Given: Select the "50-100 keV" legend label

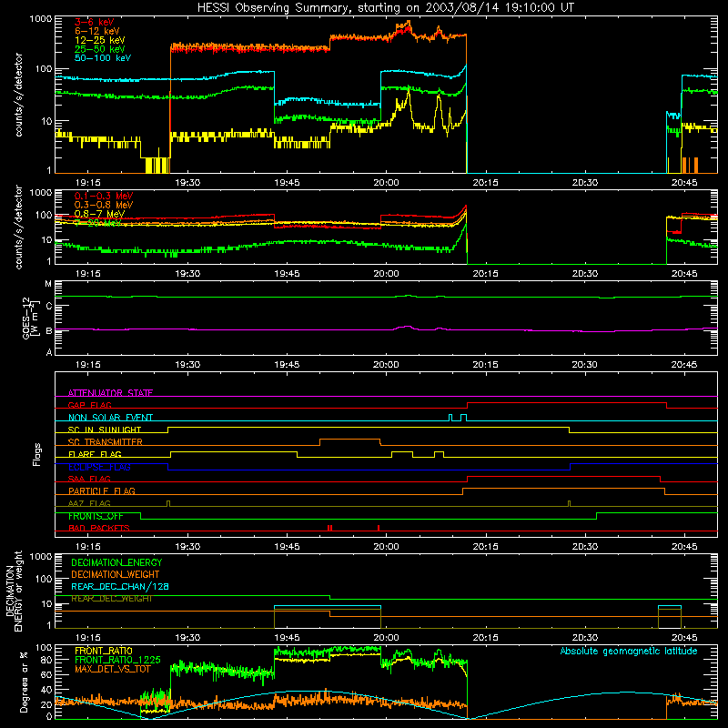Looking at the screenshot, I should pyautogui.click(x=103, y=58).
